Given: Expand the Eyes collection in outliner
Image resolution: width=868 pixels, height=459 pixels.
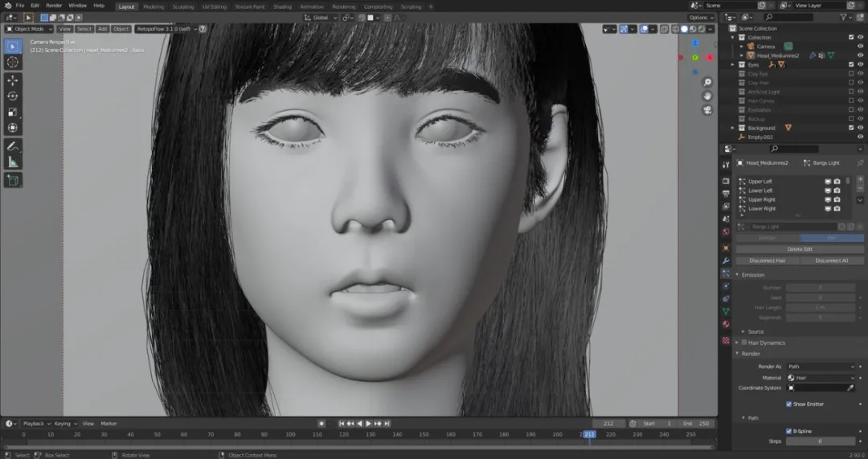Looking at the screenshot, I should pyautogui.click(x=733, y=65).
